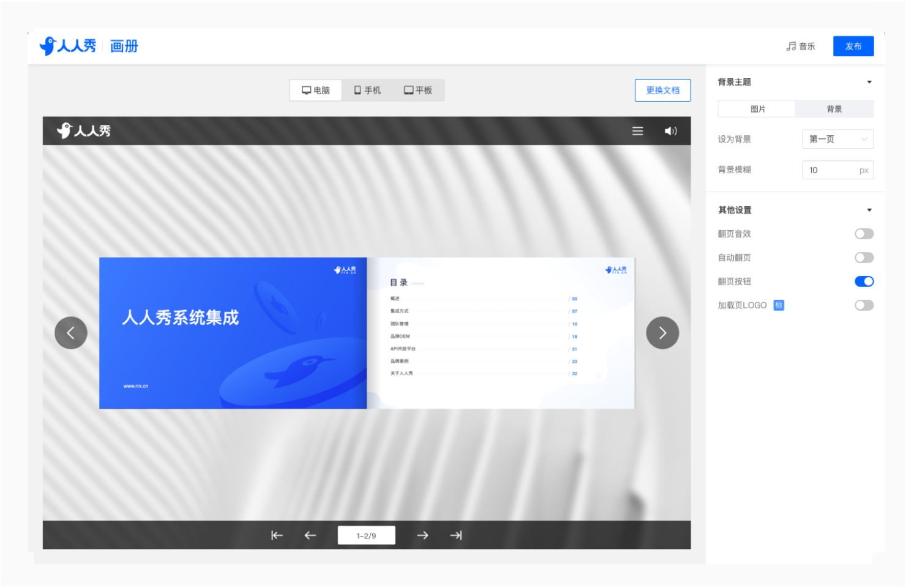Image resolution: width=906 pixels, height=588 pixels.
Task: Switch preview to 电脑 view
Action: 316,91
